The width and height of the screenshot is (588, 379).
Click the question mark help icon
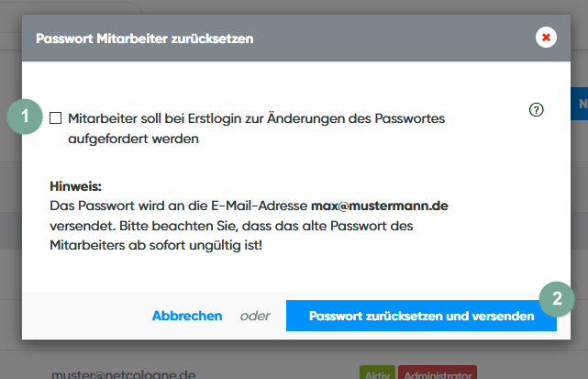538,110
